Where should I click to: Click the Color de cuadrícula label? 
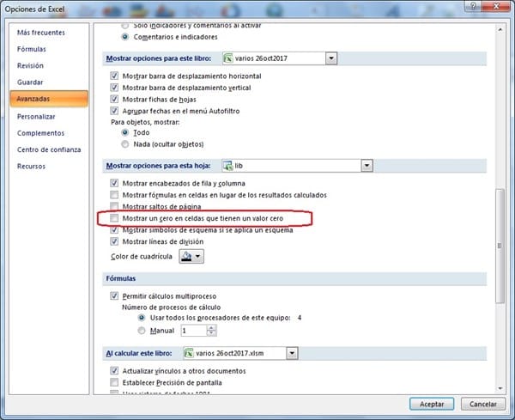tap(142, 256)
